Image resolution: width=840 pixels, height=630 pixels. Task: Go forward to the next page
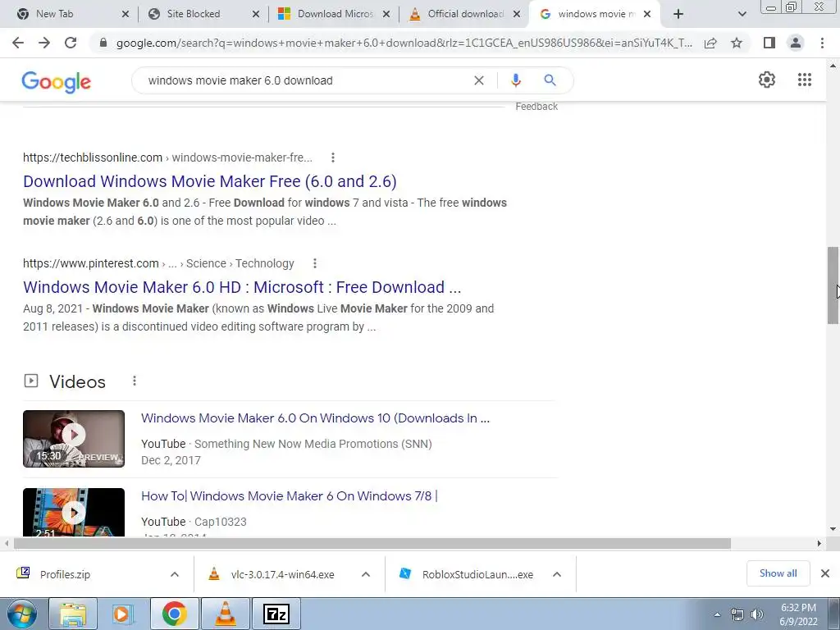(x=44, y=43)
